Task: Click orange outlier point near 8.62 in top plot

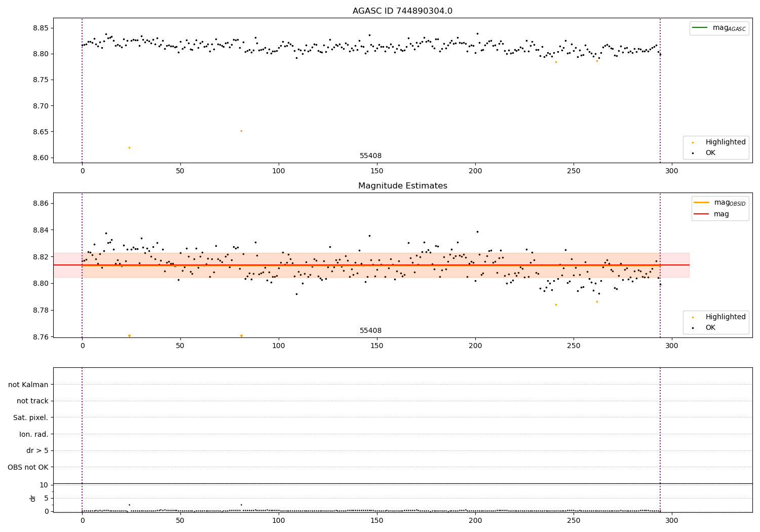Action: [129, 147]
